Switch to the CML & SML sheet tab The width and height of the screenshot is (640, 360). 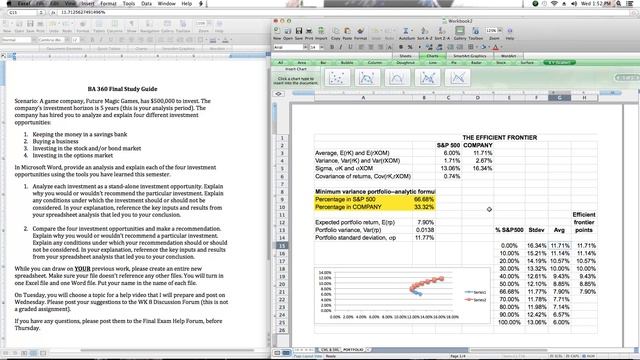point(330,350)
